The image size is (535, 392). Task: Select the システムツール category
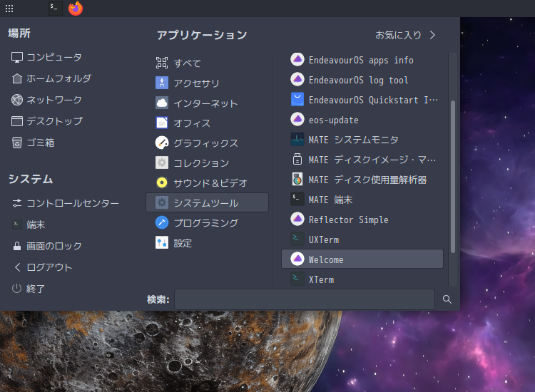207,203
